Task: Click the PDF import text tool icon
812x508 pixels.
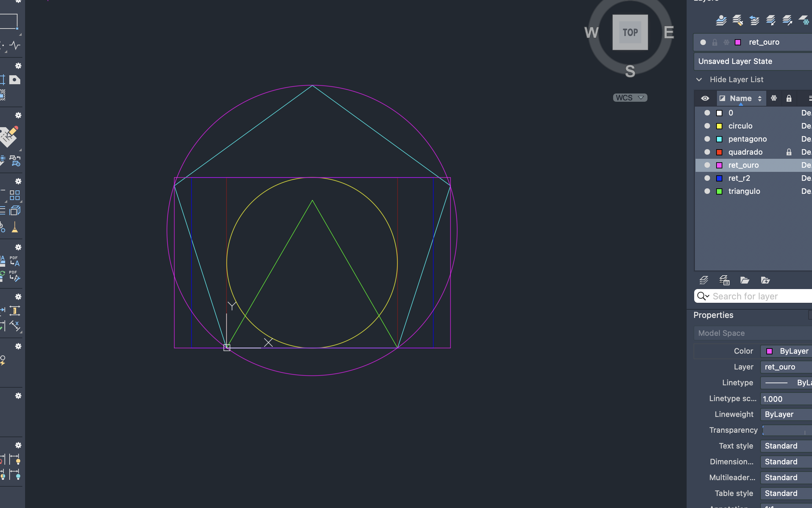Action: click(x=14, y=261)
